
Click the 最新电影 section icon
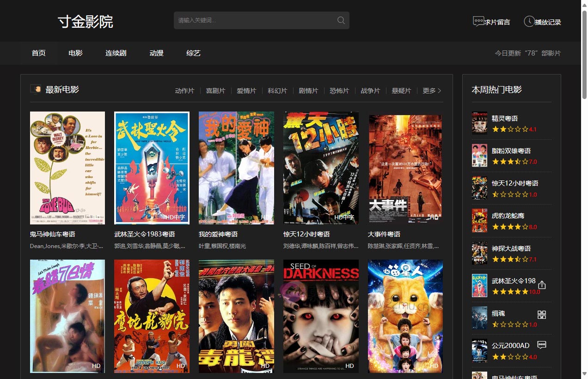pos(35,89)
